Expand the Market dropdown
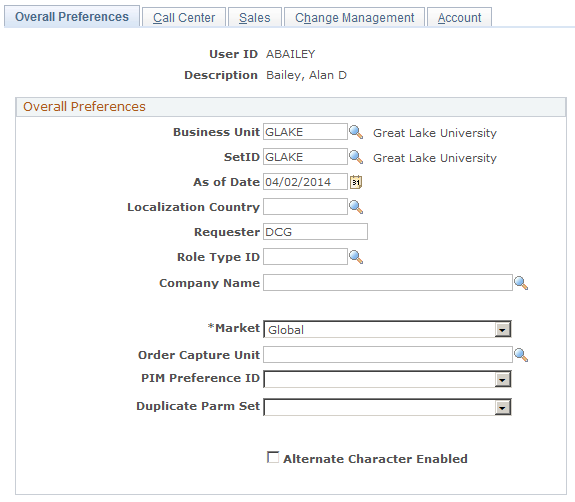The image size is (575, 502). (x=502, y=330)
